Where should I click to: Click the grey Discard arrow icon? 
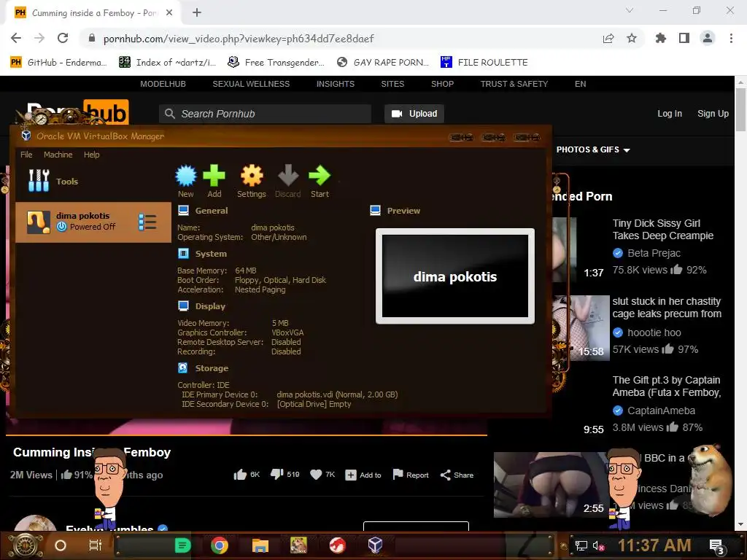coord(287,181)
